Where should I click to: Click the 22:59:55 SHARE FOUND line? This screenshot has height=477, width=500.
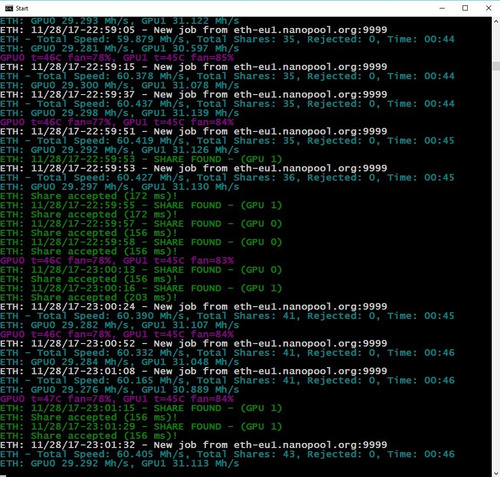pos(141,205)
